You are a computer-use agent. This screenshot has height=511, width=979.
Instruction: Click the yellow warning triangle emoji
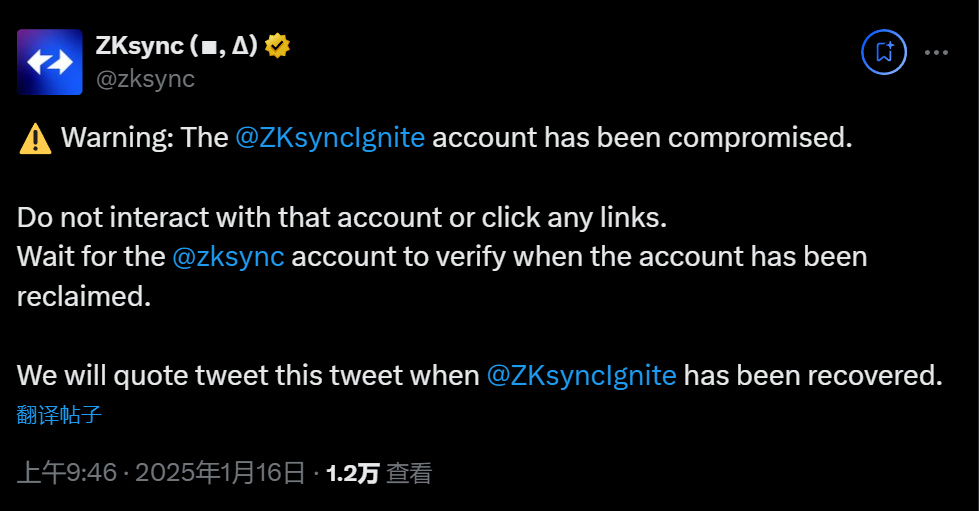35,138
